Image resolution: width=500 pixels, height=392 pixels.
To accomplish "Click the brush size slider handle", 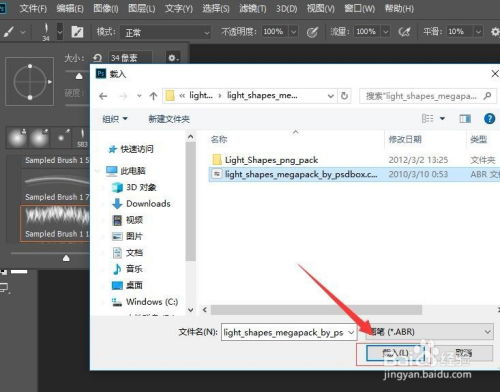I will click(79, 76).
